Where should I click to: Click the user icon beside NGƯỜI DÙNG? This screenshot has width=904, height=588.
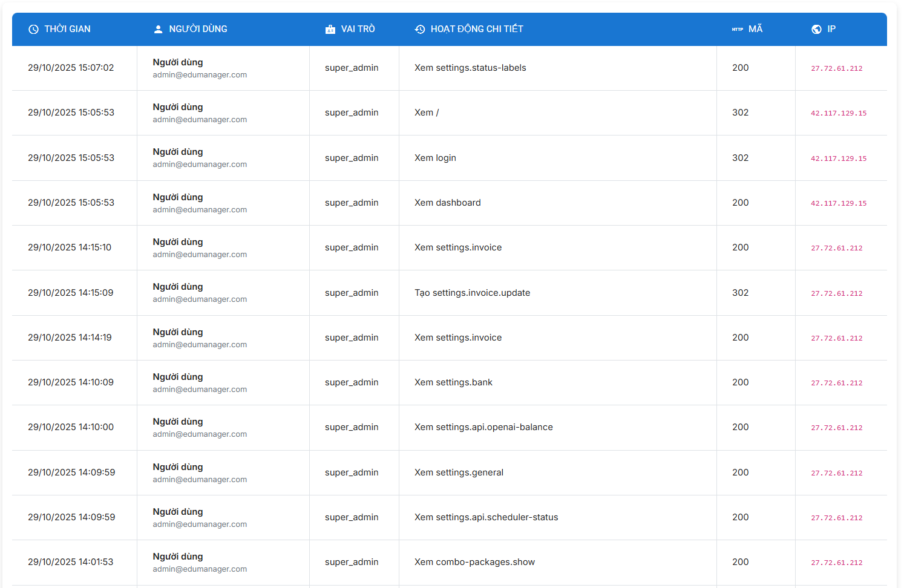point(159,29)
